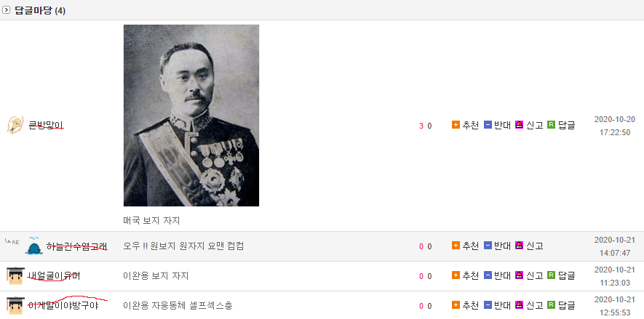The height and width of the screenshot is (319, 644).
Task: Click 반대 minus icon on 17:22:50 comment
Action: tap(488, 125)
